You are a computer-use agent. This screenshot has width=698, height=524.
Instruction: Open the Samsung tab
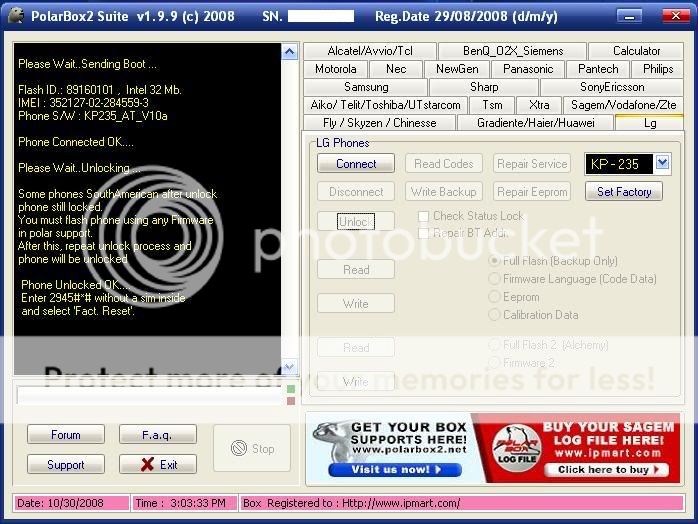click(x=366, y=87)
